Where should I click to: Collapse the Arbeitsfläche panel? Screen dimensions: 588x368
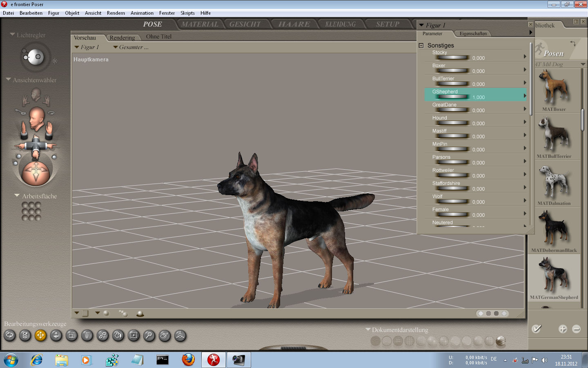(17, 196)
